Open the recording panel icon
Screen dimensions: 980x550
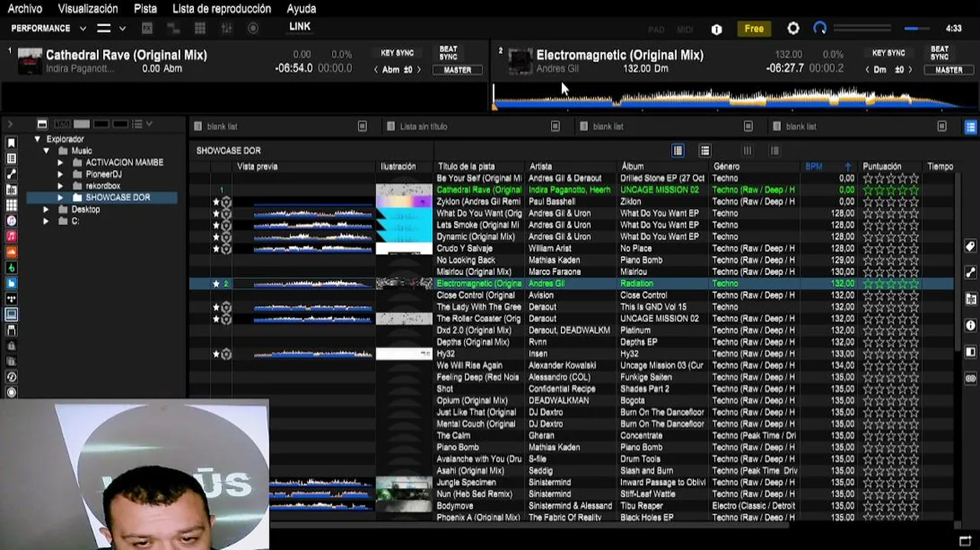pos(253,28)
